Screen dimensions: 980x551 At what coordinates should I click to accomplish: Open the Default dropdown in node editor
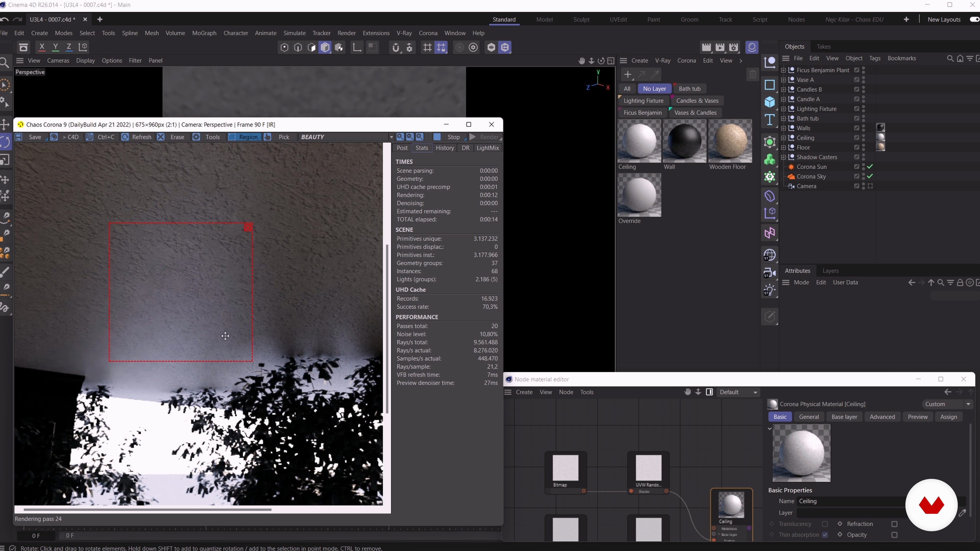point(739,392)
